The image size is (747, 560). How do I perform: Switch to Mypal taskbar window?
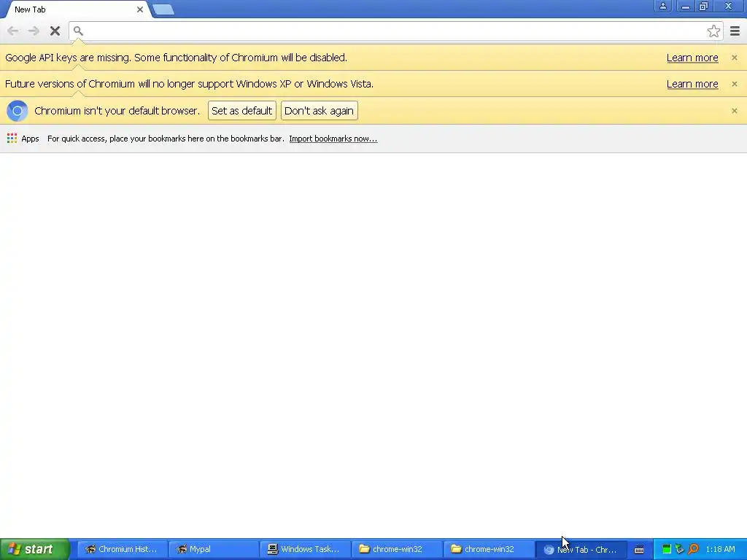click(x=214, y=549)
